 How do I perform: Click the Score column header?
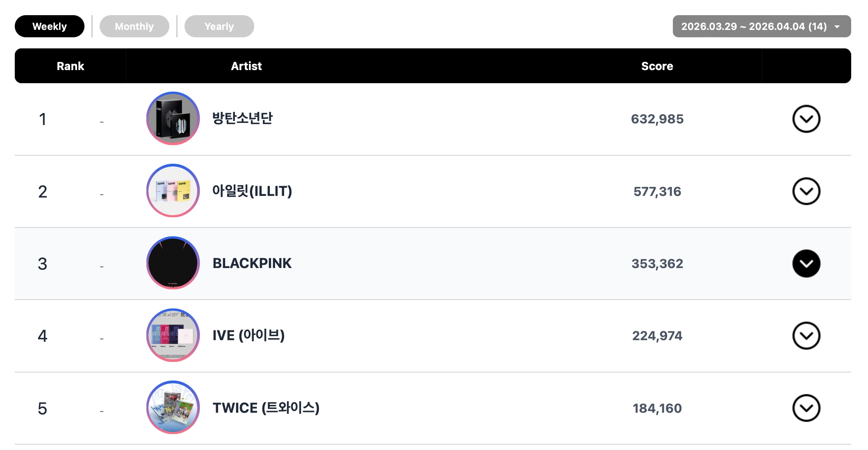tap(657, 66)
